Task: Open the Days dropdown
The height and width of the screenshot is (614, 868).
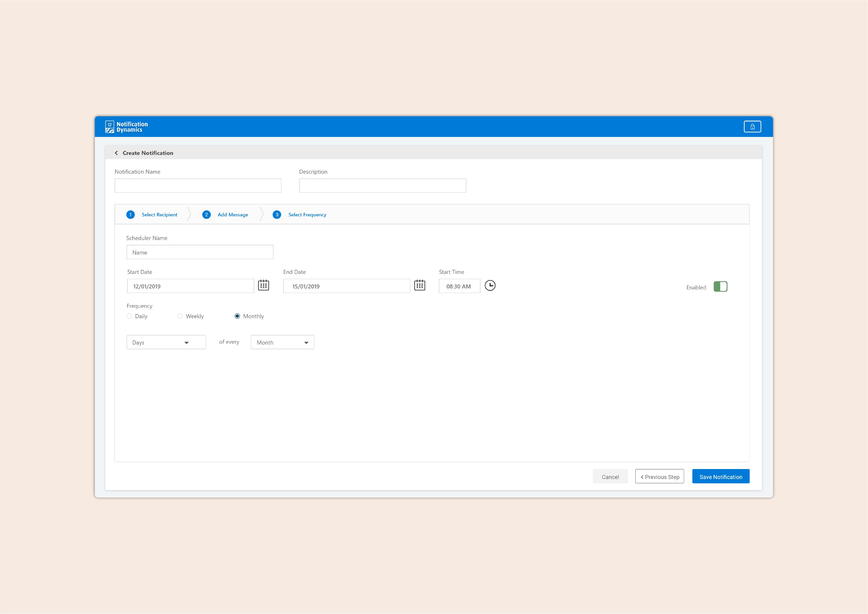Action: tap(166, 342)
